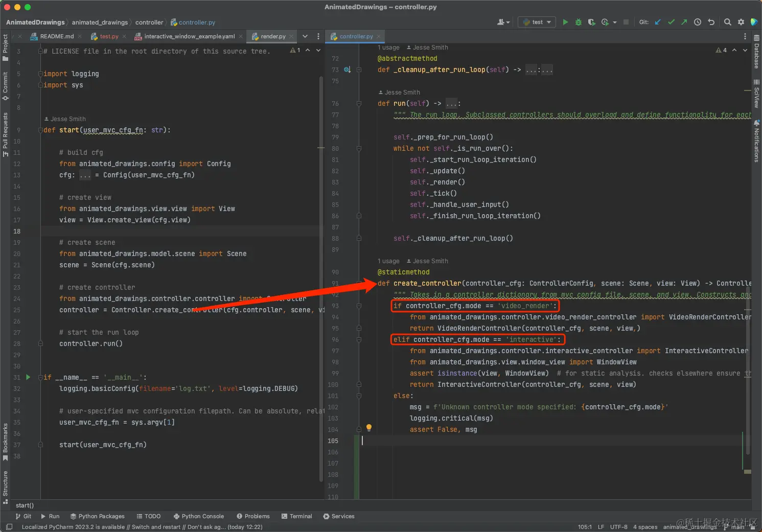Open Search Everywhere magnifier icon

pos(727,22)
